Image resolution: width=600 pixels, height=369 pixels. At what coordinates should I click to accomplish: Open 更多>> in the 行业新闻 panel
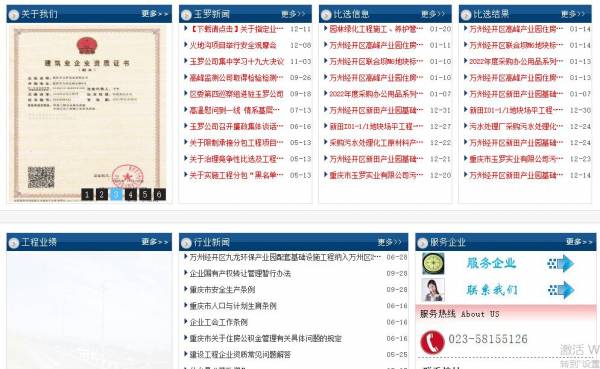390,242
